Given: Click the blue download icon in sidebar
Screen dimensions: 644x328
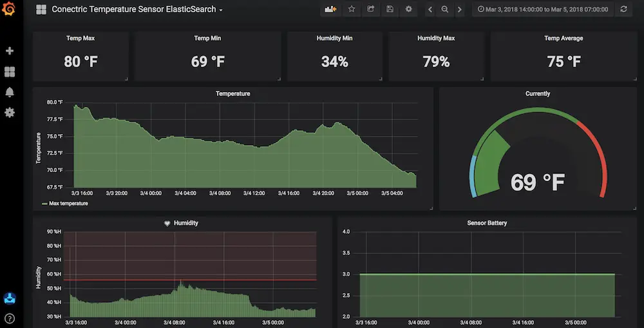Looking at the screenshot, I should (x=10, y=298).
